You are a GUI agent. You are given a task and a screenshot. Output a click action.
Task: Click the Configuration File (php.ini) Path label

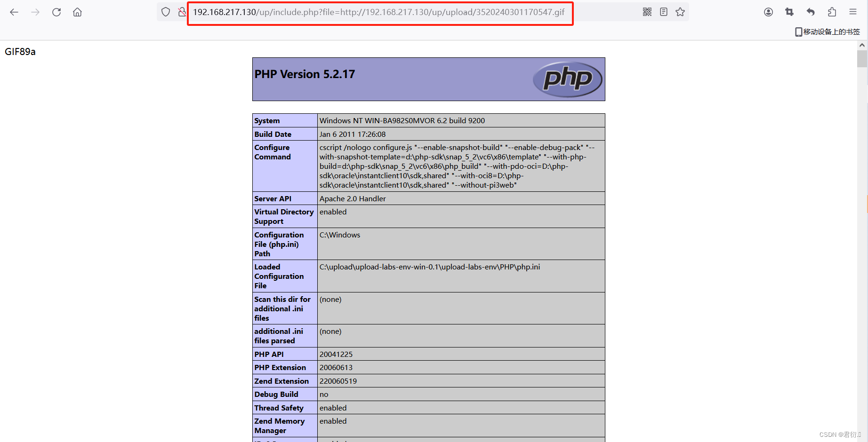[279, 245]
